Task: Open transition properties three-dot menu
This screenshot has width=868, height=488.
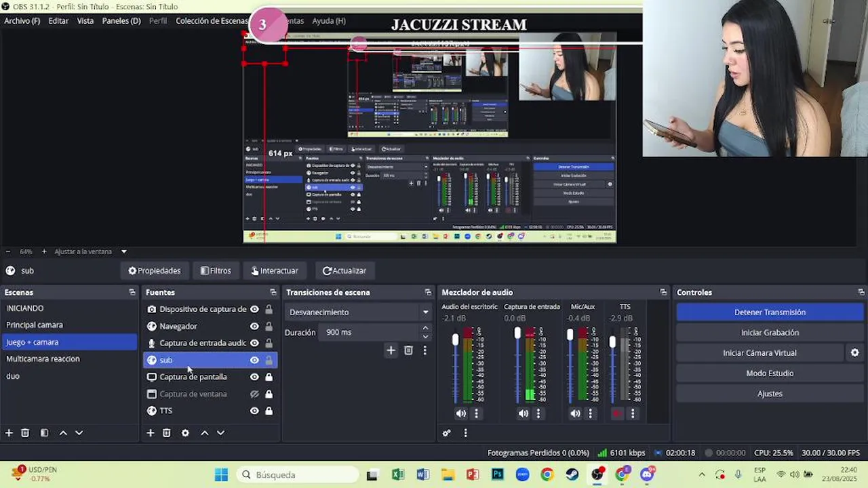Action: click(x=425, y=350)
